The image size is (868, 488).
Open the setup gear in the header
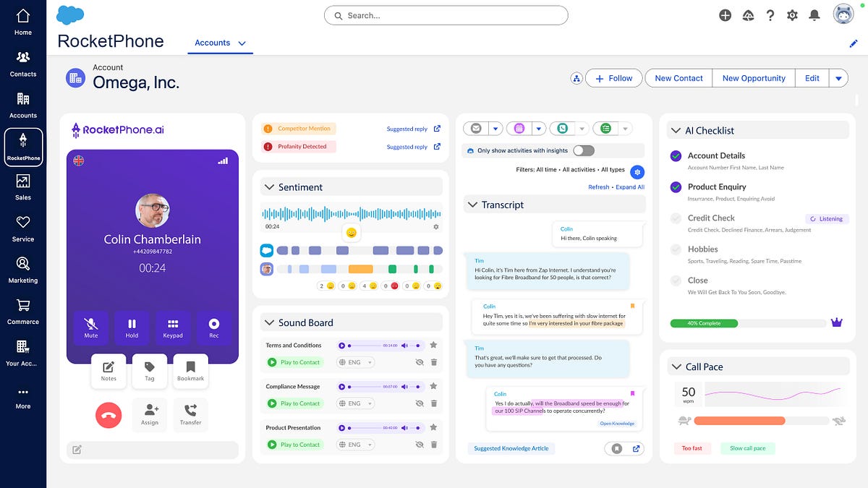pyautogui.click(x=792, y=15)
